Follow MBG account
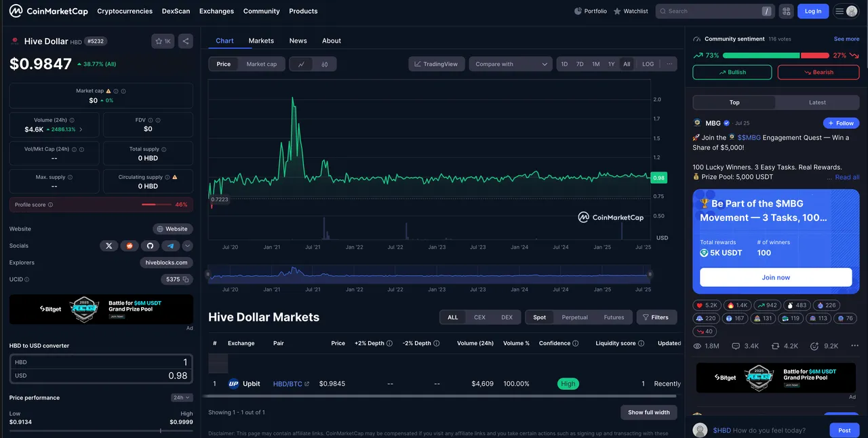 841,123
